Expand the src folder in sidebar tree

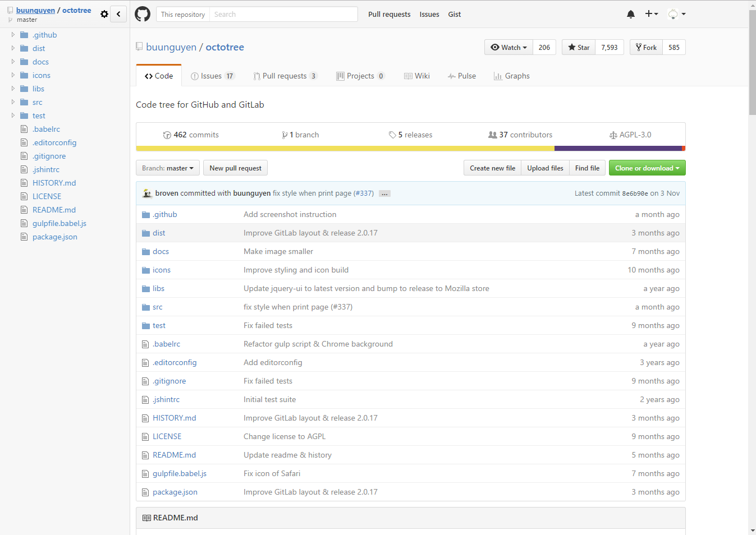click(13, 102)
